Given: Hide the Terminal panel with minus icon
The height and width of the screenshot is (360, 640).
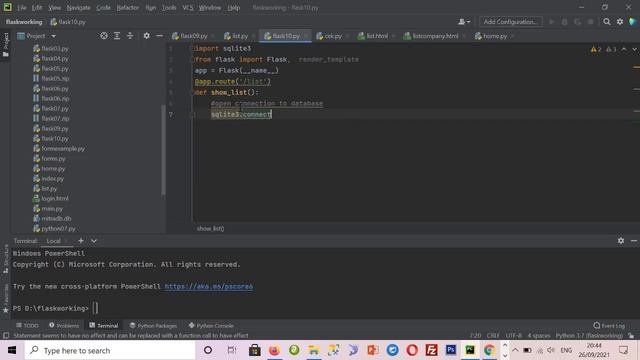Looking at the screenshot, I should click(633, 241).
